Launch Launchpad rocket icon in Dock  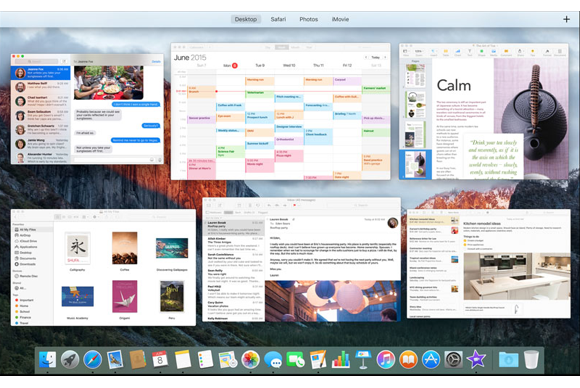click(70, 360)
